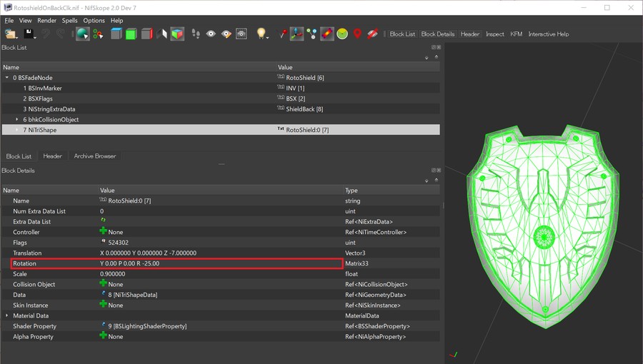Toggle the show axes button
The width and height of the screenshot is (643, 364).
(296, 34)
